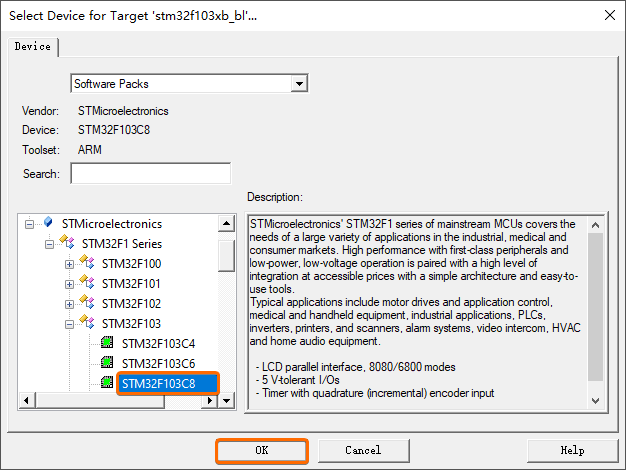Viewport: 626px width, 470px height.
Task: Click the device tree vertical scroll thumb
Action: tap(226, 256)
